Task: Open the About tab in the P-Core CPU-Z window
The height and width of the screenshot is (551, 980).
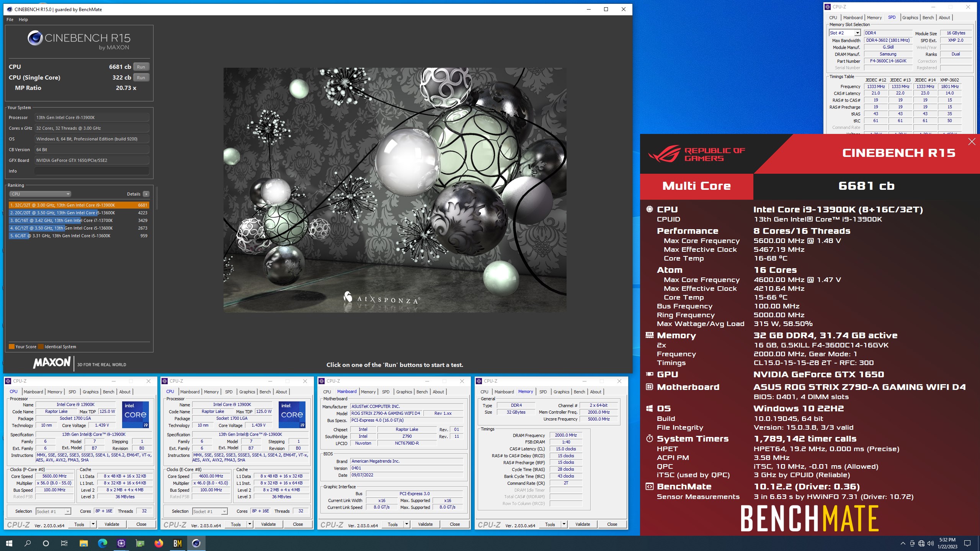Action: 125,392
